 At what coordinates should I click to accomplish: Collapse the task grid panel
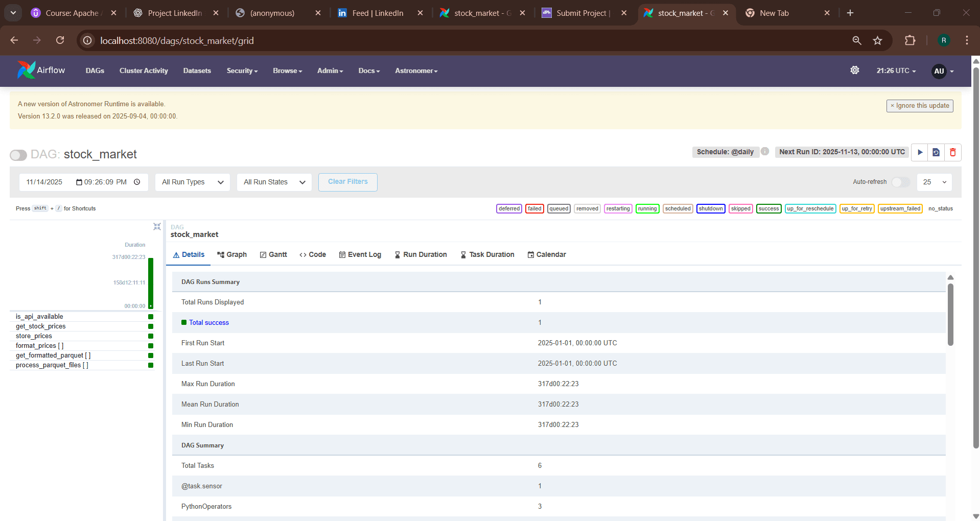click(157, 226)
